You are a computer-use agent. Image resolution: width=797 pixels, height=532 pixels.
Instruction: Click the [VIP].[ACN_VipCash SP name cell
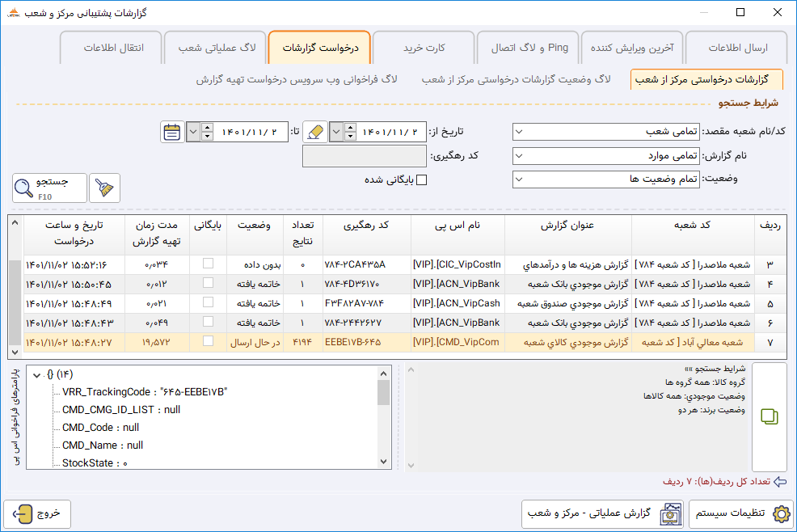click(457, 303)
